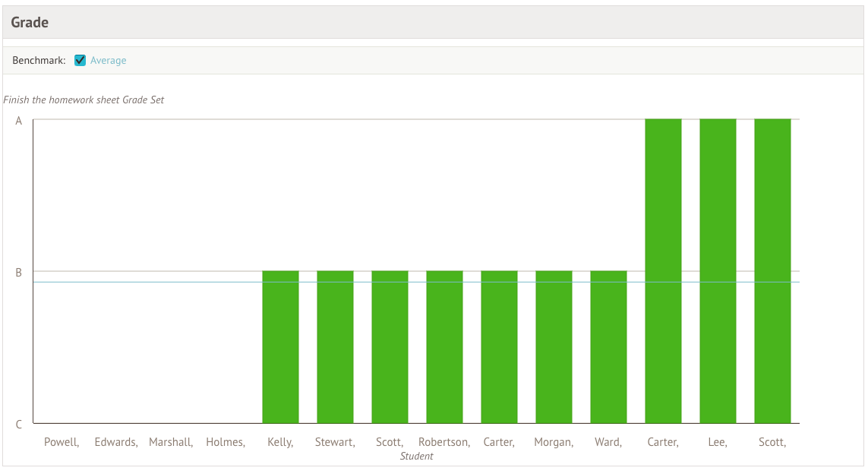Click the 'A' grade axis label
Viewport: 868px width, 474px height.
pos(19,121)
